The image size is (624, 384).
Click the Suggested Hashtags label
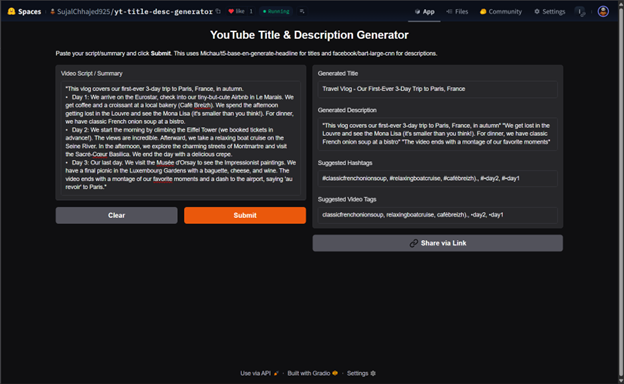[x=345, y=163]
